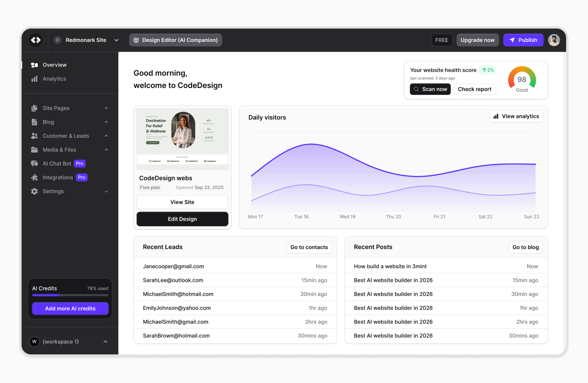The height and width of the screenshot is (383, 588).
Task: Collapse the Media & Files chevron
Action: coord(106,150)
